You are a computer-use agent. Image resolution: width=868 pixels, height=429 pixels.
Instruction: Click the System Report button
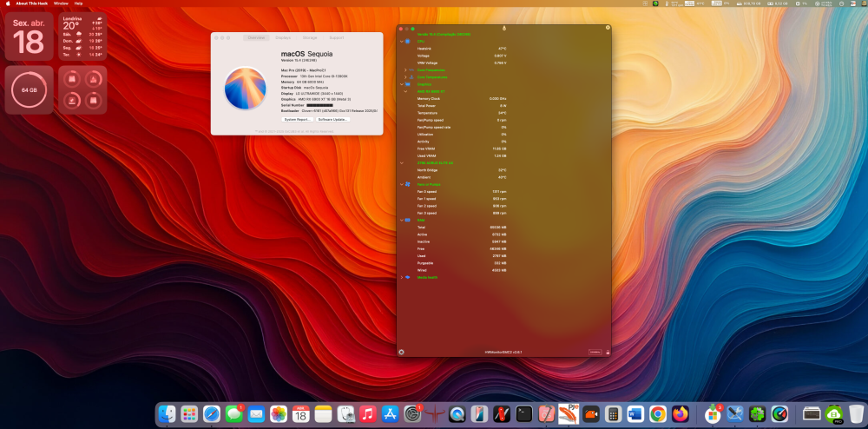coord(297,120)
